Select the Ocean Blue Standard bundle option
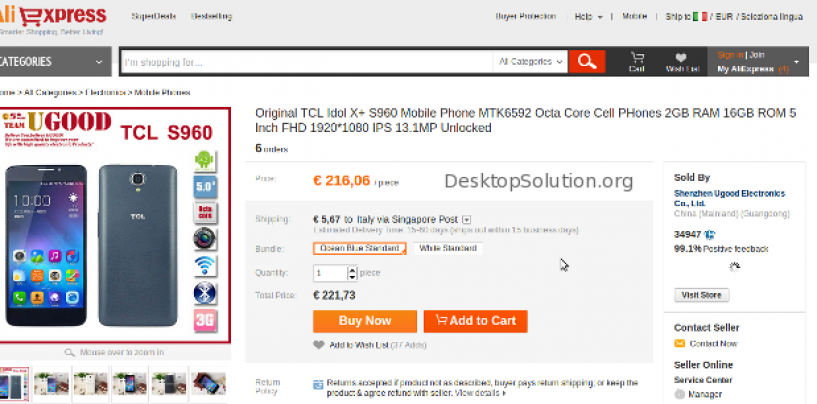Screen dimensions: 817x404 359,249
